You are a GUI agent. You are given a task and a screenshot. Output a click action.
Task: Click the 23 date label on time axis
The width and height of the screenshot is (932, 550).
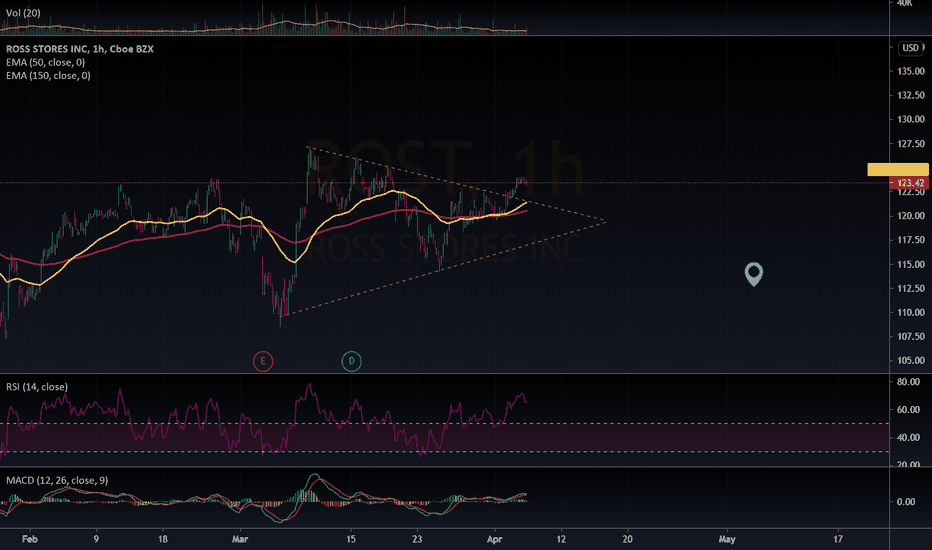pyautogui.click(x=417, y=539)
